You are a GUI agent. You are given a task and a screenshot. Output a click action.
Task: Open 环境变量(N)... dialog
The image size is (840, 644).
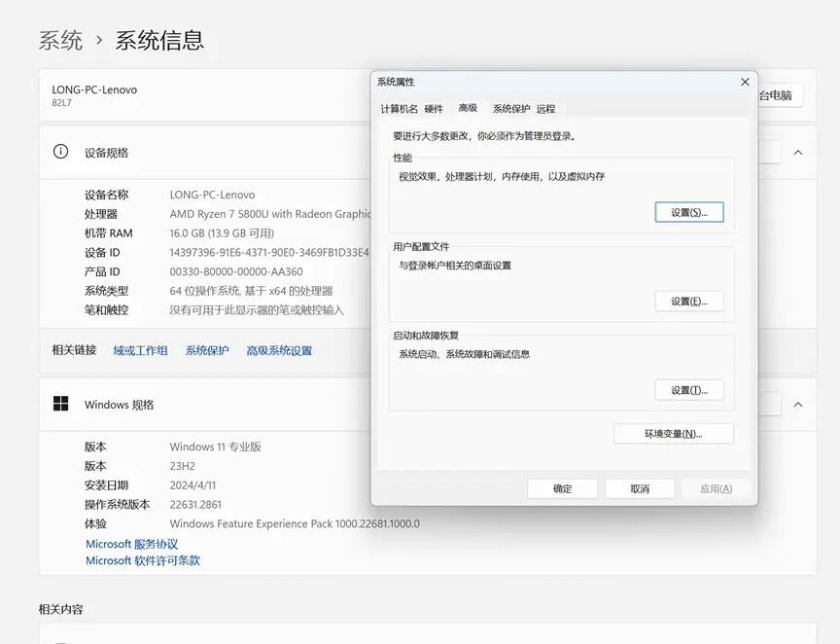click(x=674, y=434)
